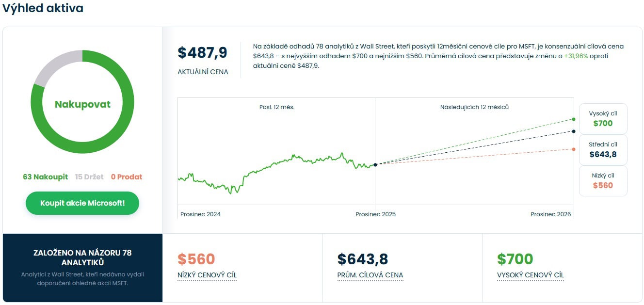Open the "PRŮM. CÍLOVÁ CENA" underlined label
Viewport: 644px width, 305px height.
[x=370, y=275]
